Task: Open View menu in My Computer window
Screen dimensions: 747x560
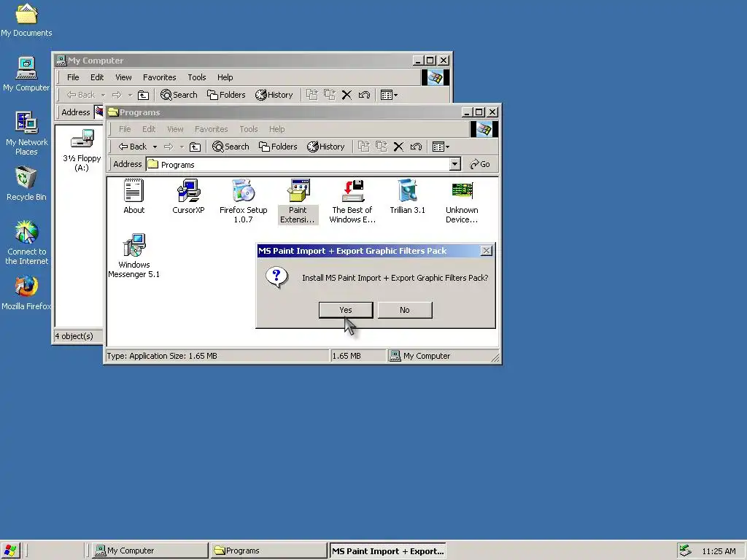Action: tap(123, 77)
